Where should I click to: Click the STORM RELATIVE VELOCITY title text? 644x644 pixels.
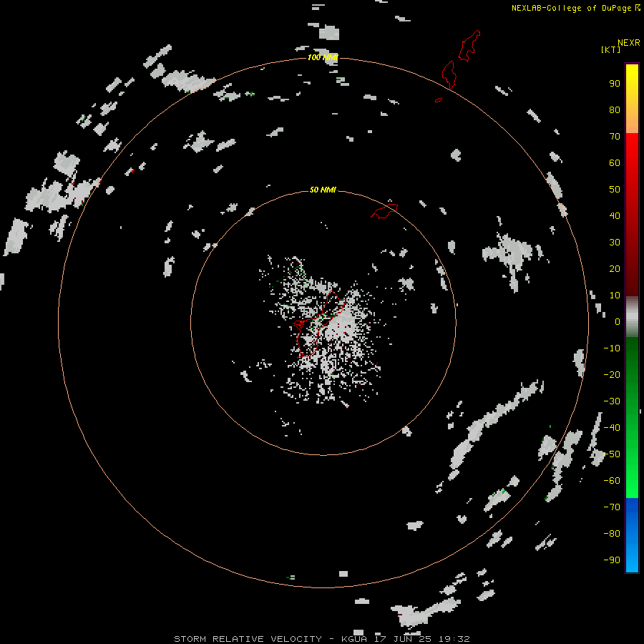(x=248, y=639)
